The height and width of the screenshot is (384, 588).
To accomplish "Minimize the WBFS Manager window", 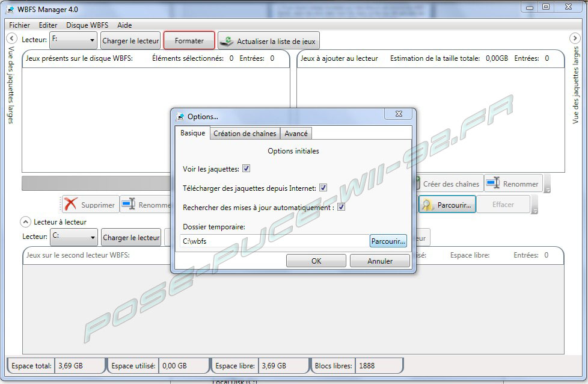I will (x=530, y=7).
